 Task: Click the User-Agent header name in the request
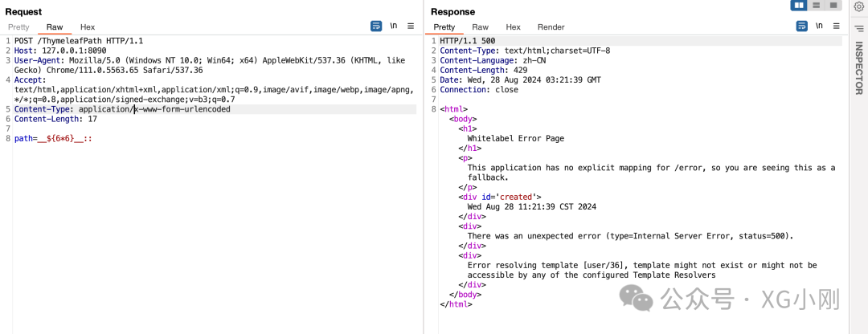(35, 60)
